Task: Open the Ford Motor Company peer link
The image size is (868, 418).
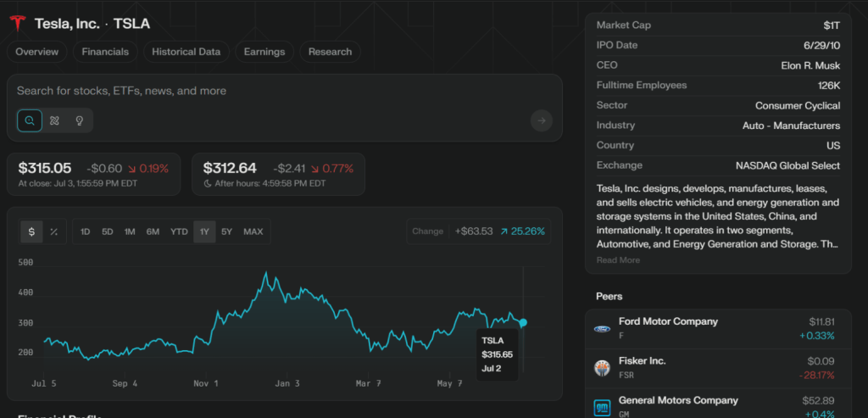Action: [x=668, y=321]
